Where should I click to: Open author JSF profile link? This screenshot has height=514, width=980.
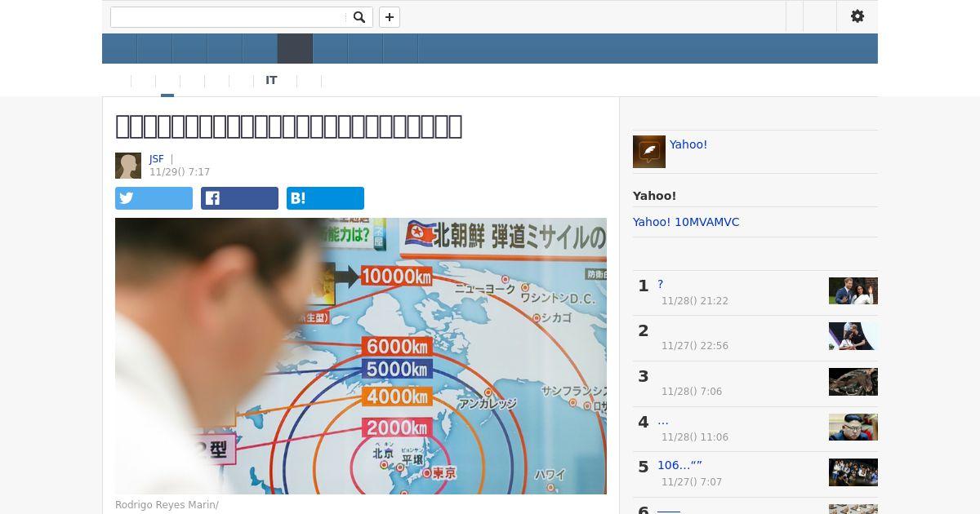click(156, 159)
